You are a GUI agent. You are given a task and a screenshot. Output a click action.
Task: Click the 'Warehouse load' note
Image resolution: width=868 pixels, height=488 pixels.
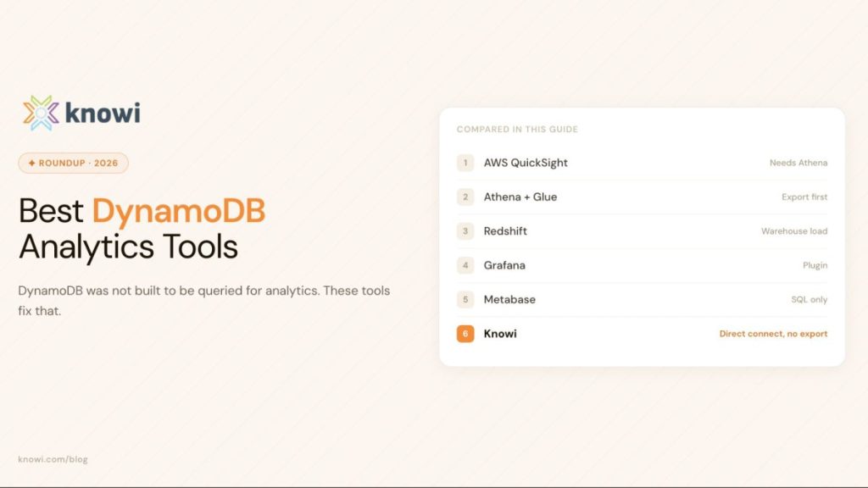click(794, 231)
